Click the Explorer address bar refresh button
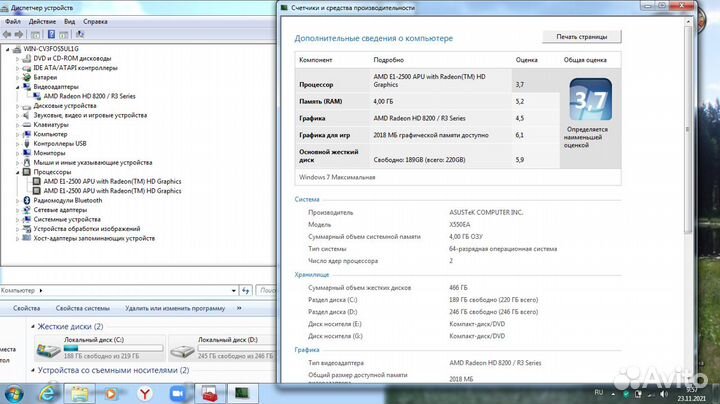This screenshot has height=404, width=720. (246, 291)
